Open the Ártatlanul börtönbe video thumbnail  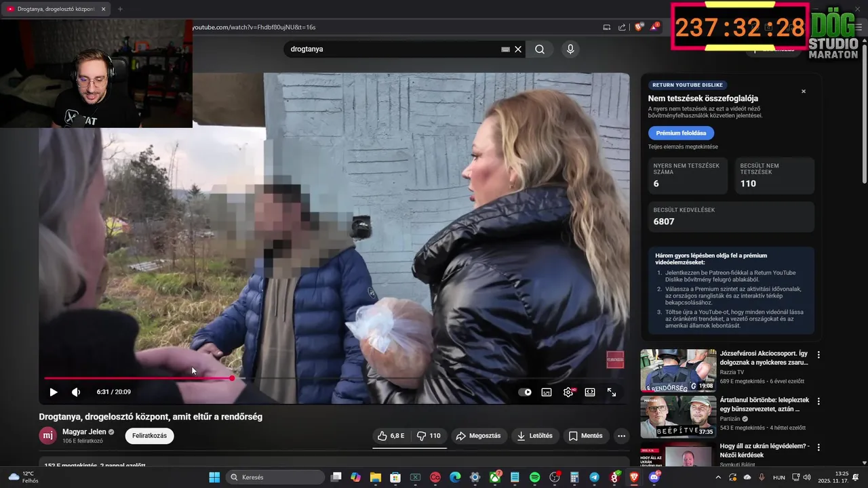pos(678,417)
